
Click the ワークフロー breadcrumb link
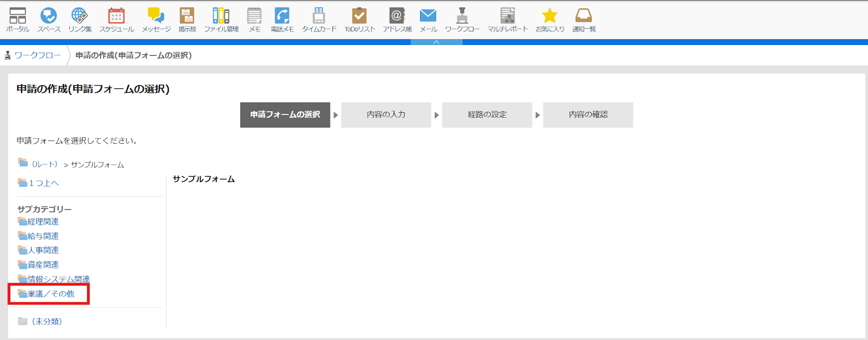pyautogui.click(x=37, y=55)
